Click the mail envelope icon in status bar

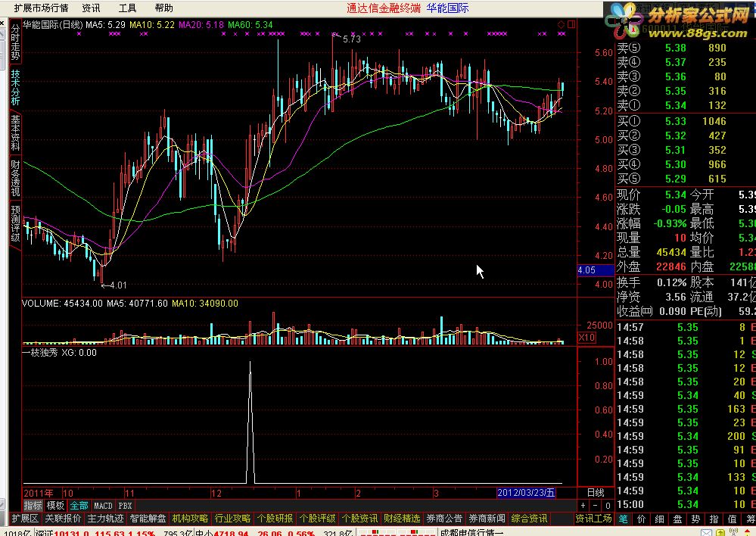(x=706, y=533)
